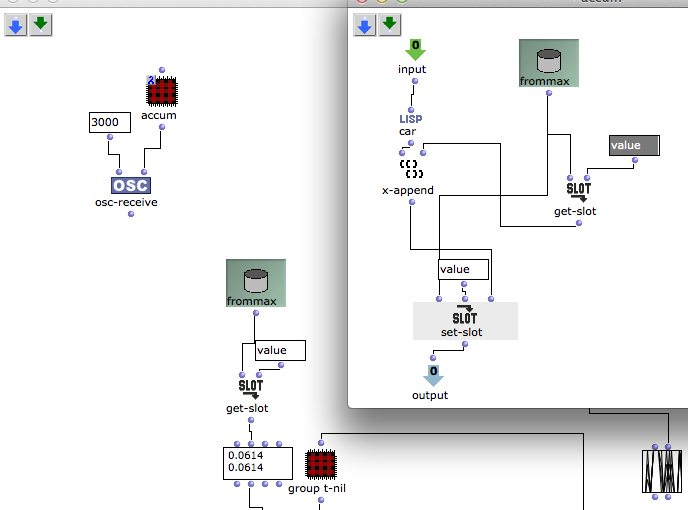Click the group t-nil label
Viewport: 688px width, 510px height.
317,488
